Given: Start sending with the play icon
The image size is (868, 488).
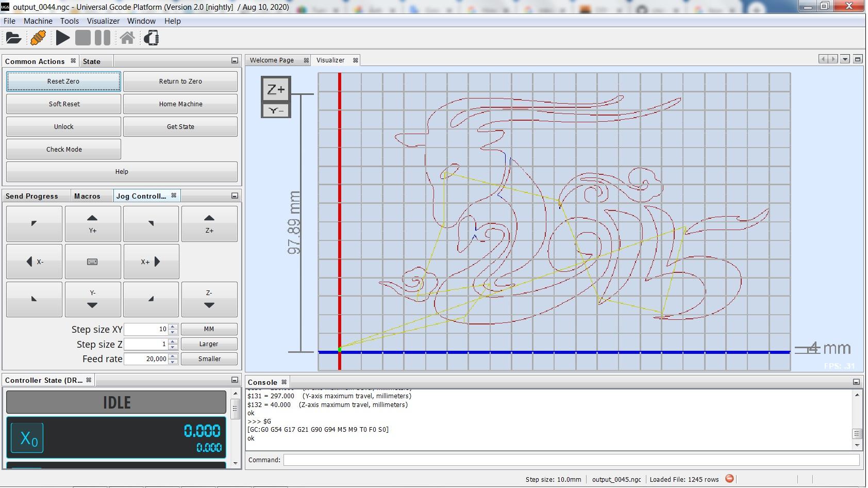Looking at the screenshot, I should (x=63, y=38).
